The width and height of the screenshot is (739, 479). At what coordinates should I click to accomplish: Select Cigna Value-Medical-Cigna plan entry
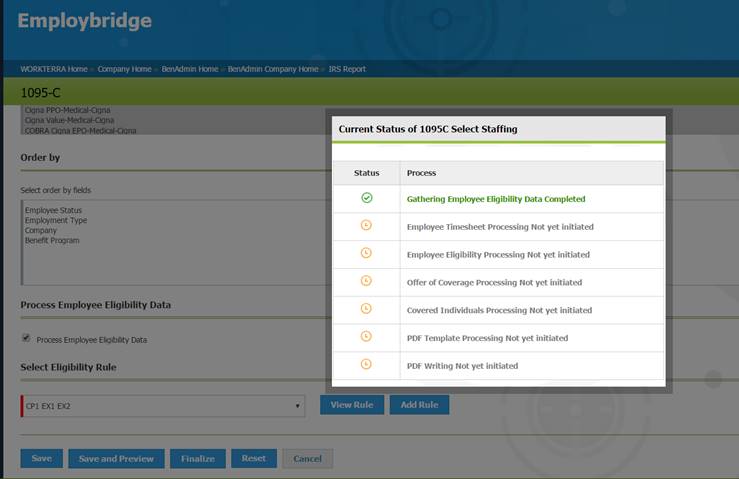click(x=69, y=120)
